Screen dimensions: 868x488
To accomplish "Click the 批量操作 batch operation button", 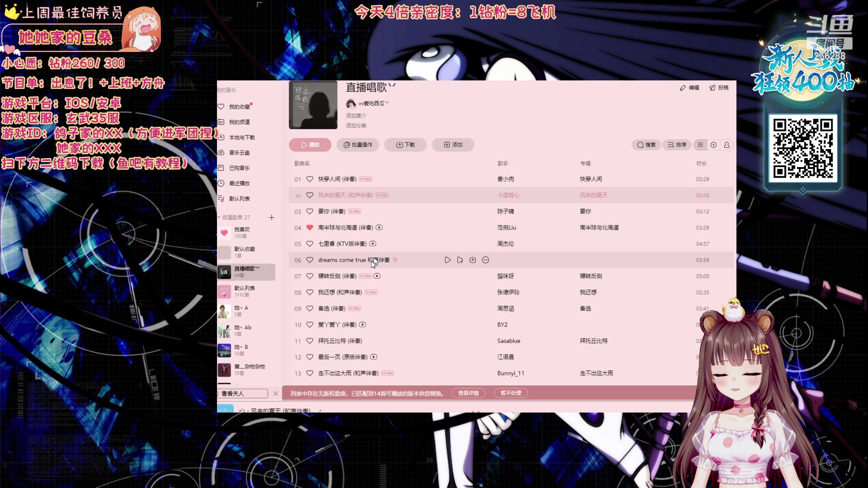I will 358,145.
